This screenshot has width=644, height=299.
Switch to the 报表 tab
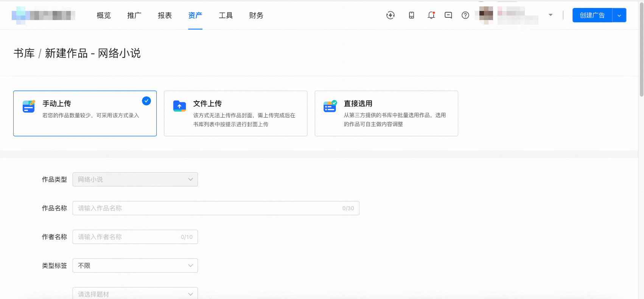(x=165, y=15)
